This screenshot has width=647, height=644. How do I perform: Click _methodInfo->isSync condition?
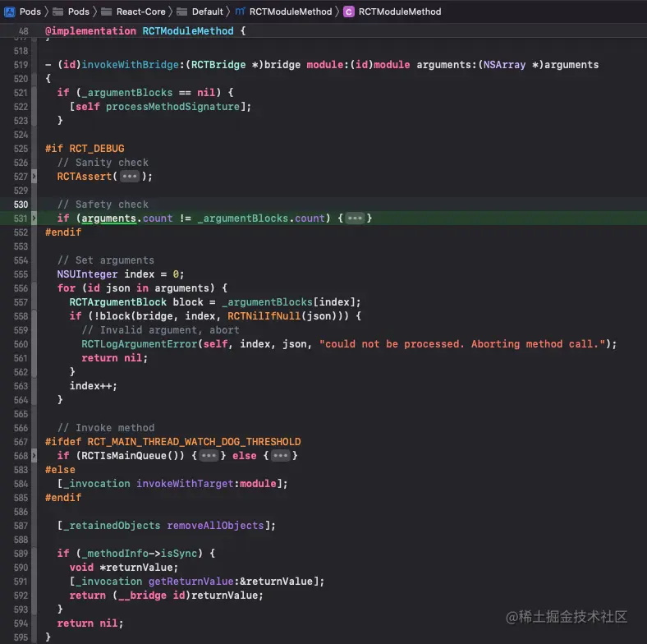coord(139,554)
